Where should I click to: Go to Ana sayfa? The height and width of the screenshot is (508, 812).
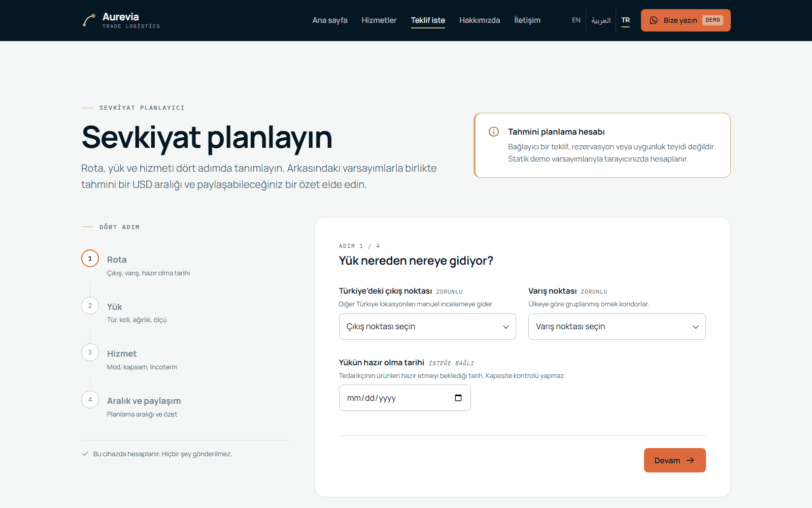(x=330, y=20)
